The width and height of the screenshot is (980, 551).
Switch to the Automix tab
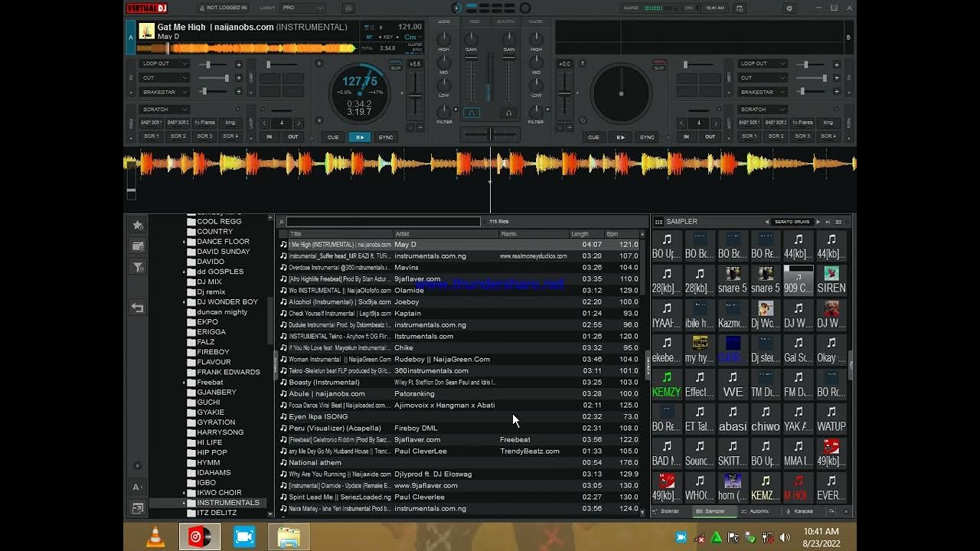coord(759,511)
